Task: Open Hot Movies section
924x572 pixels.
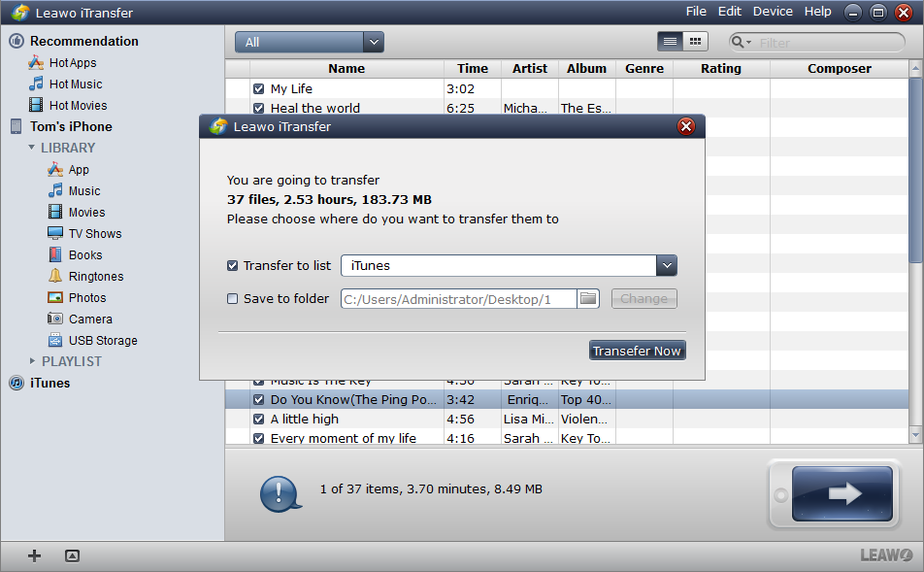Action: click(x=78, y=105)
